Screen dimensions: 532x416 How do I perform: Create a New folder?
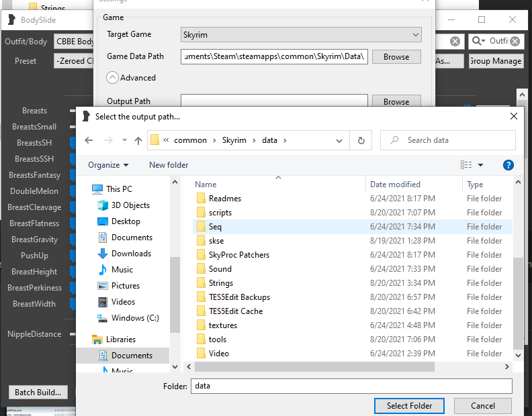(x=169, y=165)
